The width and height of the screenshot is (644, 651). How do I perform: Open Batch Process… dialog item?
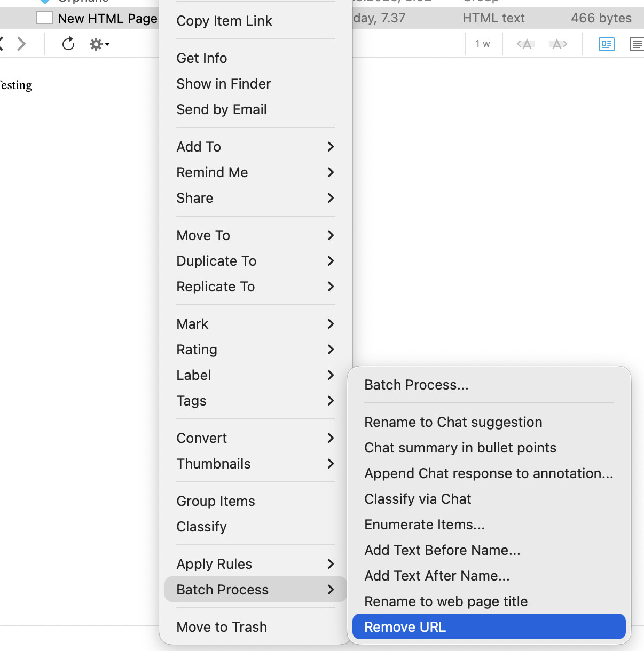tap(417, 385)
